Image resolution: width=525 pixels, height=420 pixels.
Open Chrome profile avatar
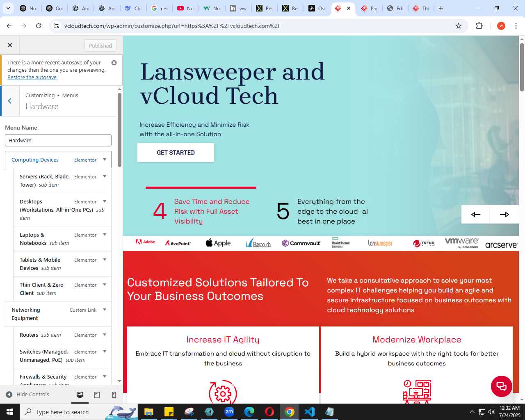point(501,26)
